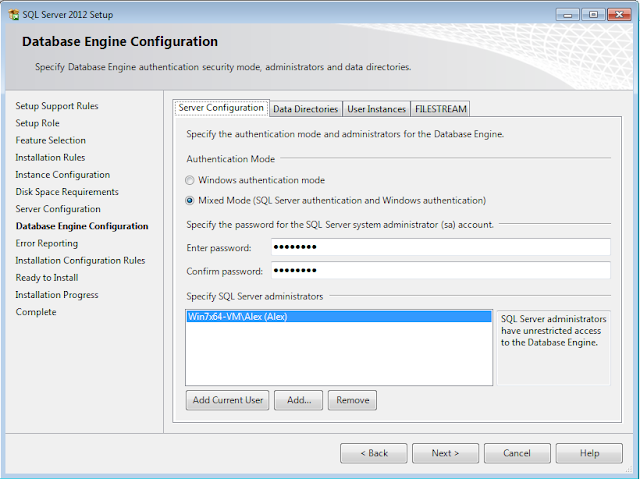
Task: Select Win7x64-VM\Alex (Alex) administrator entry
Action: point(339,317)
